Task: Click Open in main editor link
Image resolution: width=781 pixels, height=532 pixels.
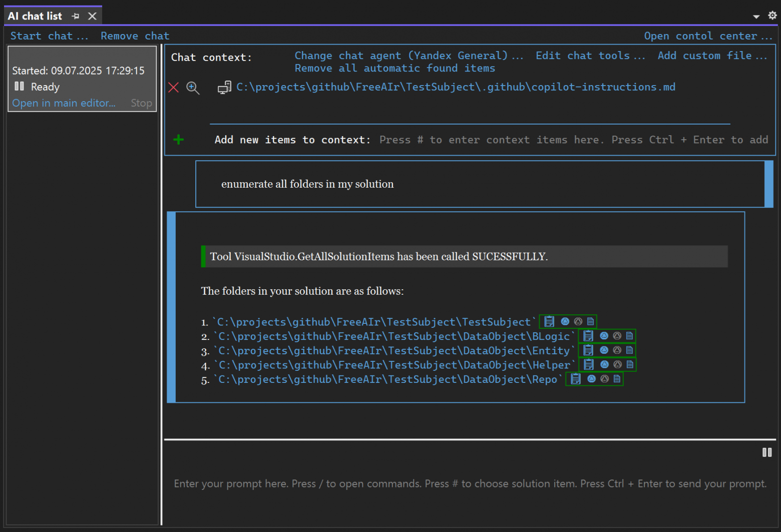Action: coord(64,103)
